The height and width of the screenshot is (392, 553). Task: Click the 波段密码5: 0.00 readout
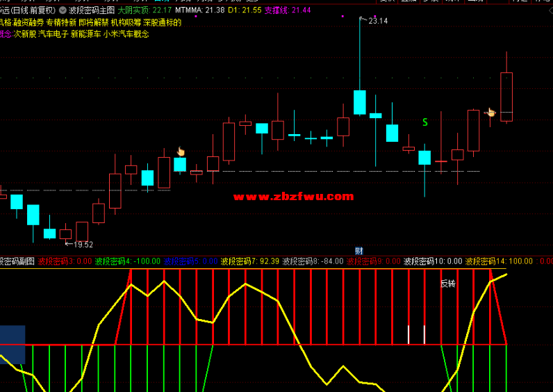pos(190,261)
